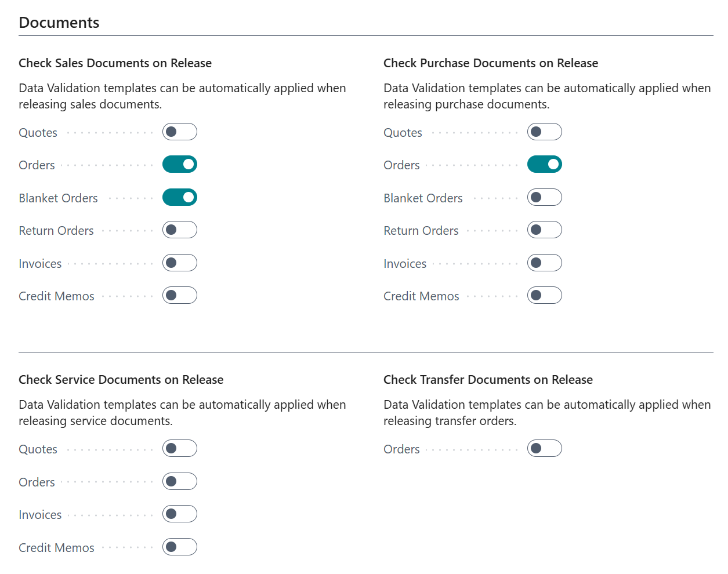This screenshot has width=728, height=574.
Task: Enable Credit Memos under service documents
Action: [x=180, y=547]
